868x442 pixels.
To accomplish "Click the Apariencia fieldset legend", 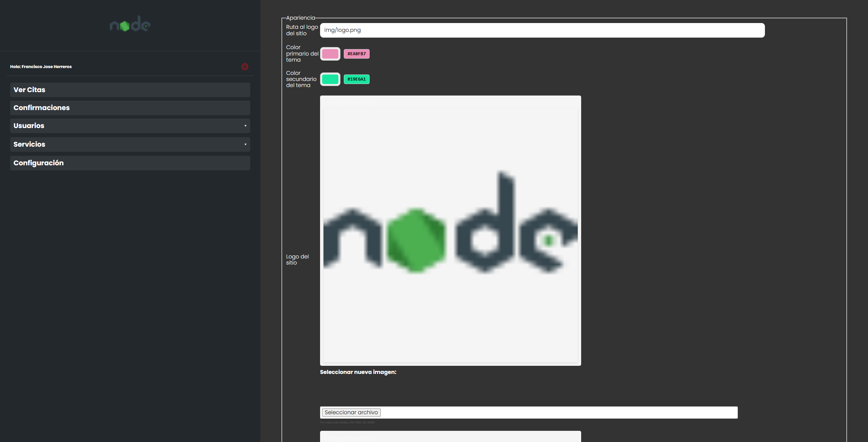I will click(x=300, y=18).
